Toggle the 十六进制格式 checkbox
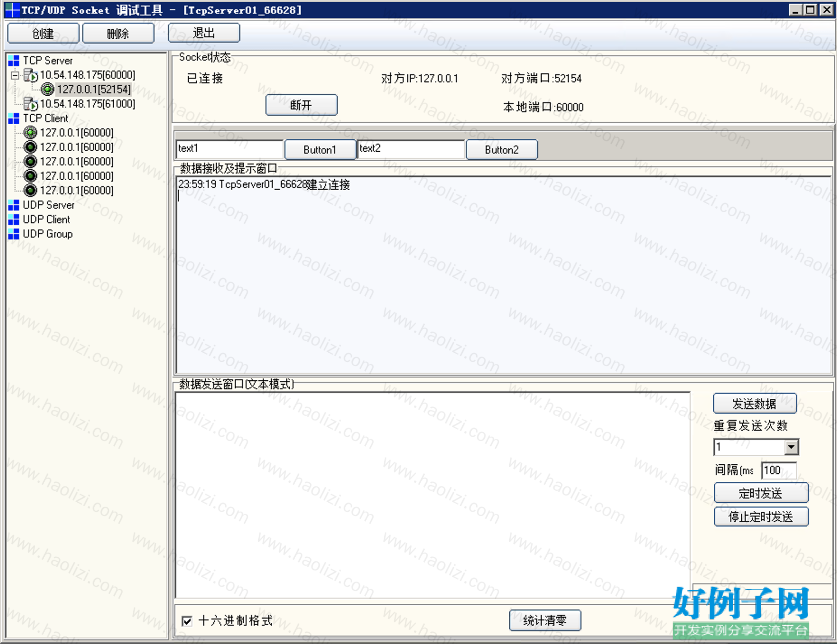The width and height of the screenshot is (837, 644). click(x=187, y=621)
